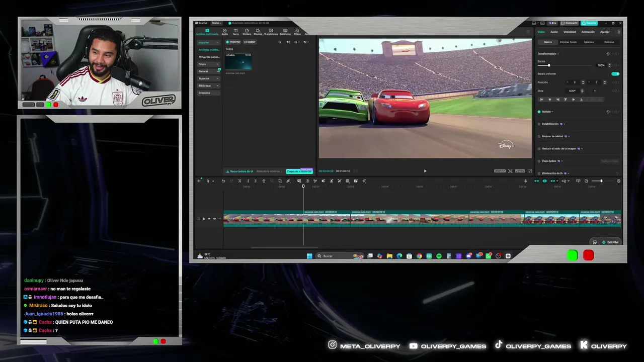Open the Stickers tab
Viewport: 644px width, 362px height.
247,32
